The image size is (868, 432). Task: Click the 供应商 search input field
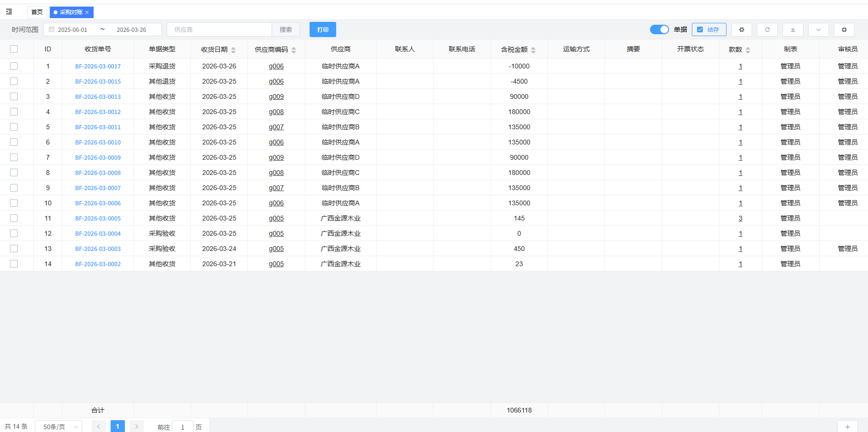[219, 29]
